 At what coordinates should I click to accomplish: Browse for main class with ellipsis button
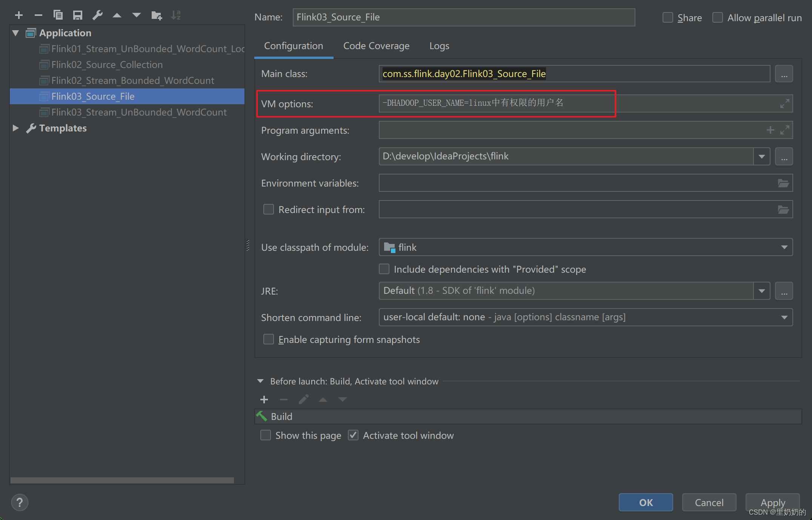coord(784,74)
